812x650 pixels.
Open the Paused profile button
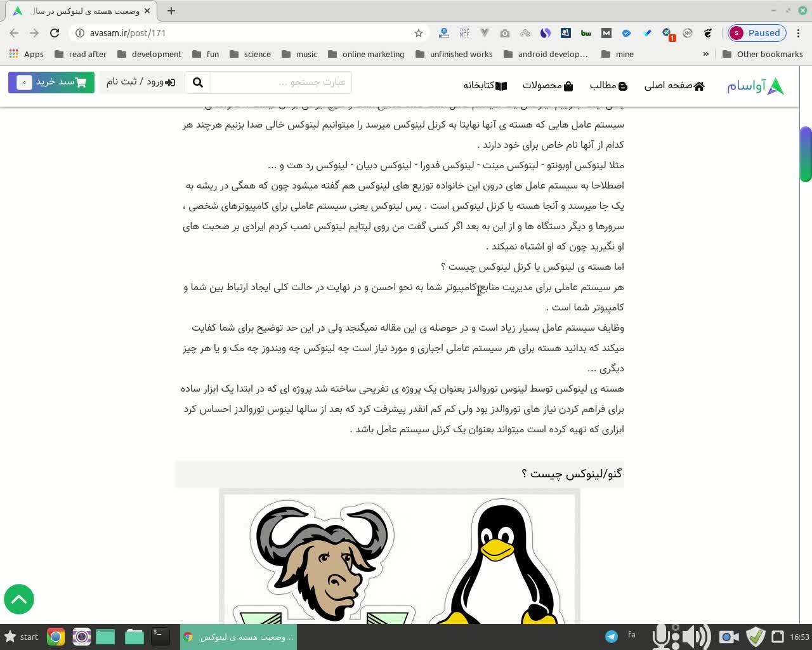point(756,33)
